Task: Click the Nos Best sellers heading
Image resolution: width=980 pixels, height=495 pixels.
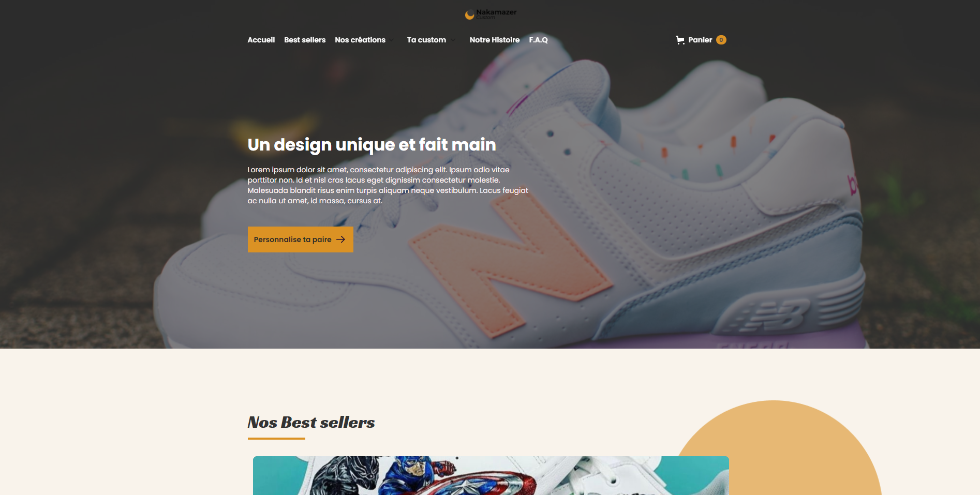Action: coord(311,422)
